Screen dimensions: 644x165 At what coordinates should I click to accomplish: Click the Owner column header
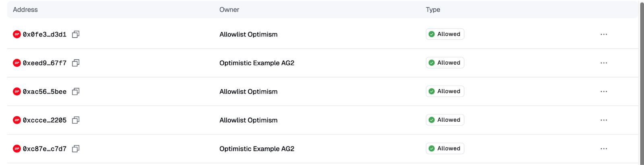point(229,10)
